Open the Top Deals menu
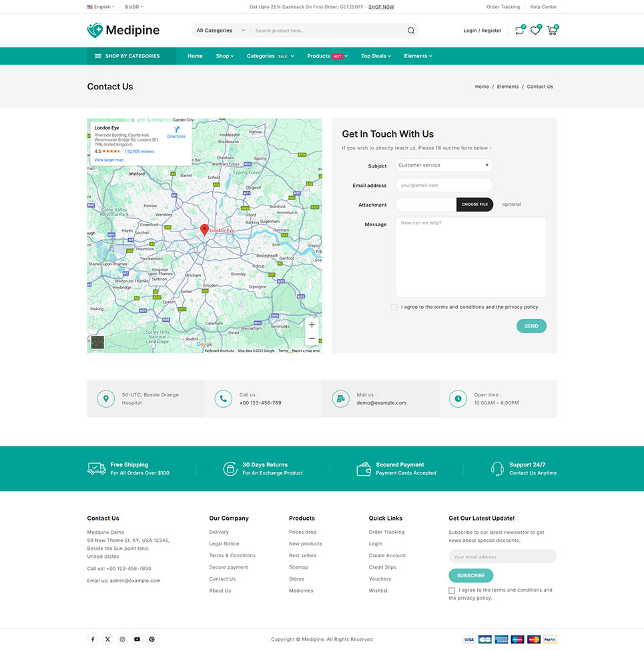Screen dimensions: 644x650 coord(376,56)
